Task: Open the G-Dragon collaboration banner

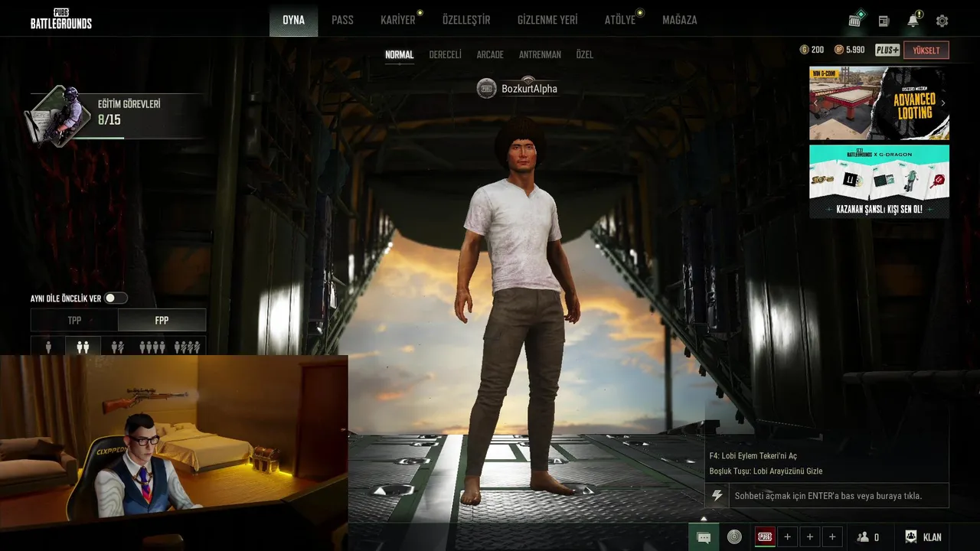Action: [x=879, y=181]
